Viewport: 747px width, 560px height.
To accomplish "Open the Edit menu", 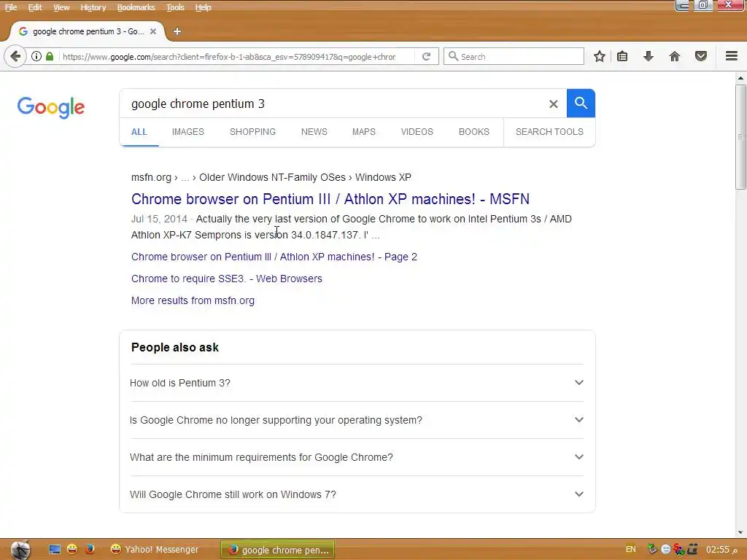I will pos(35,7).
